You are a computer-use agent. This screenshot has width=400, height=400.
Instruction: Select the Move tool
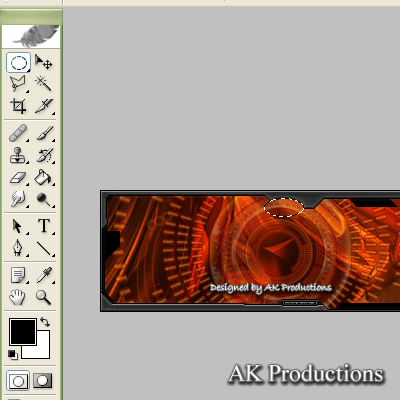tap(44, 62)
